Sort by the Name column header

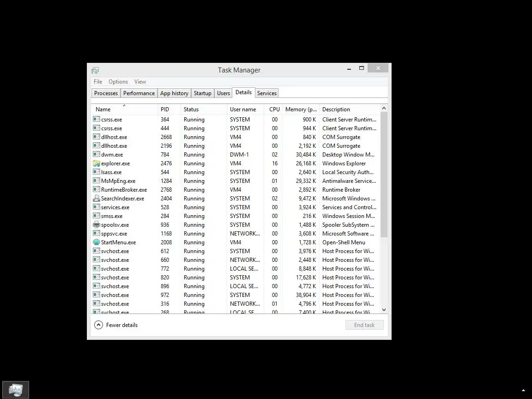pyautogui.click(x=124, y=109)
